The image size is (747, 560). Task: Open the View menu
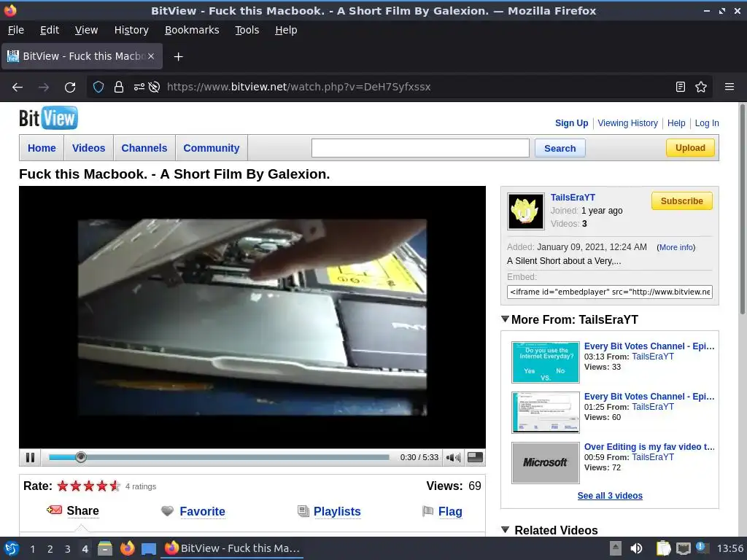[x=86, y=30]
